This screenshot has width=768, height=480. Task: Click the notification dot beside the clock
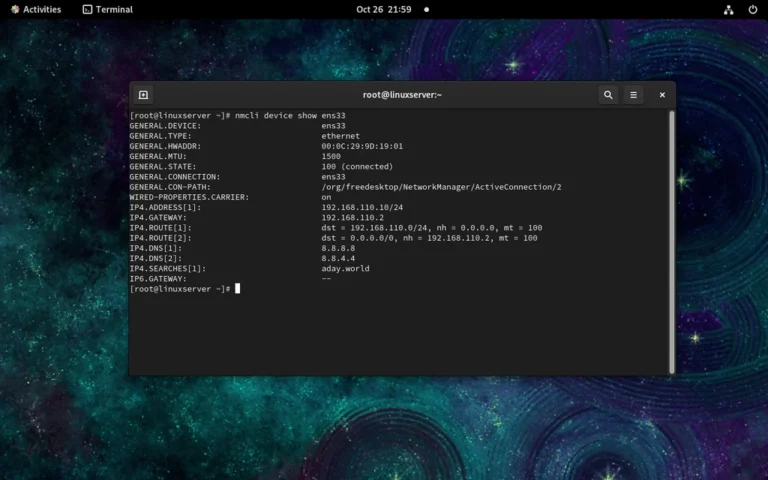point(426,9)
